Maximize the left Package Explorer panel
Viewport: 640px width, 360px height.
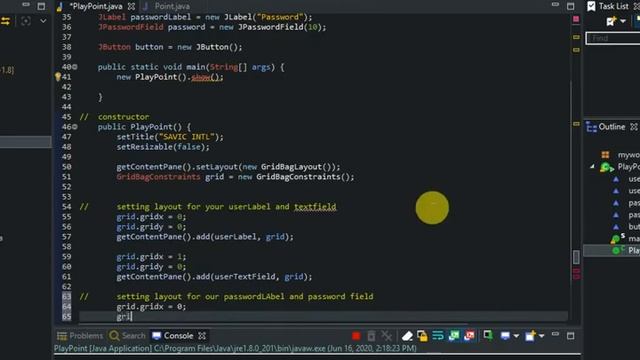(x=41, y=6)
